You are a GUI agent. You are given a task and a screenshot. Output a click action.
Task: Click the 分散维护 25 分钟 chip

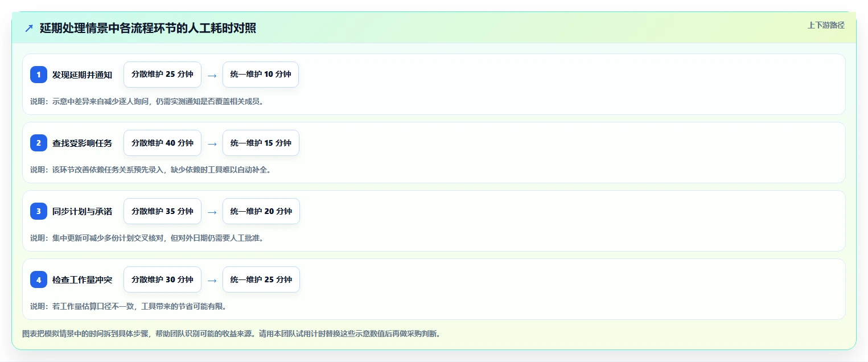[162, 75]
